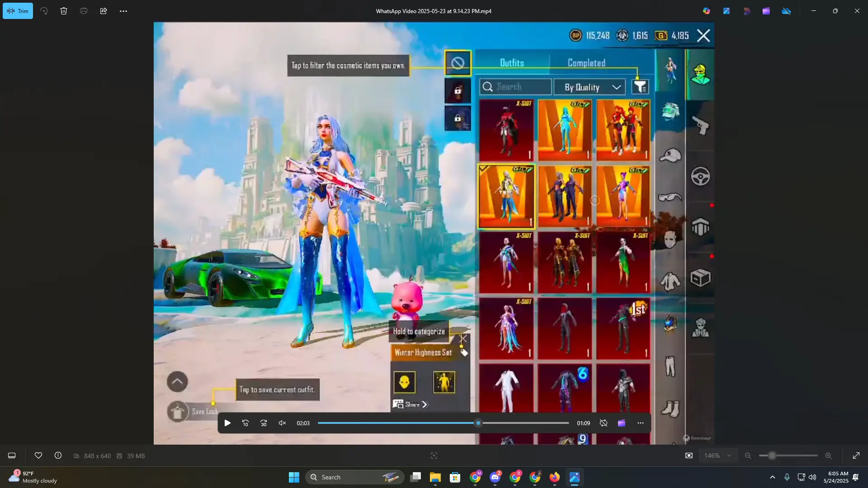Add video to favorites

38,455
